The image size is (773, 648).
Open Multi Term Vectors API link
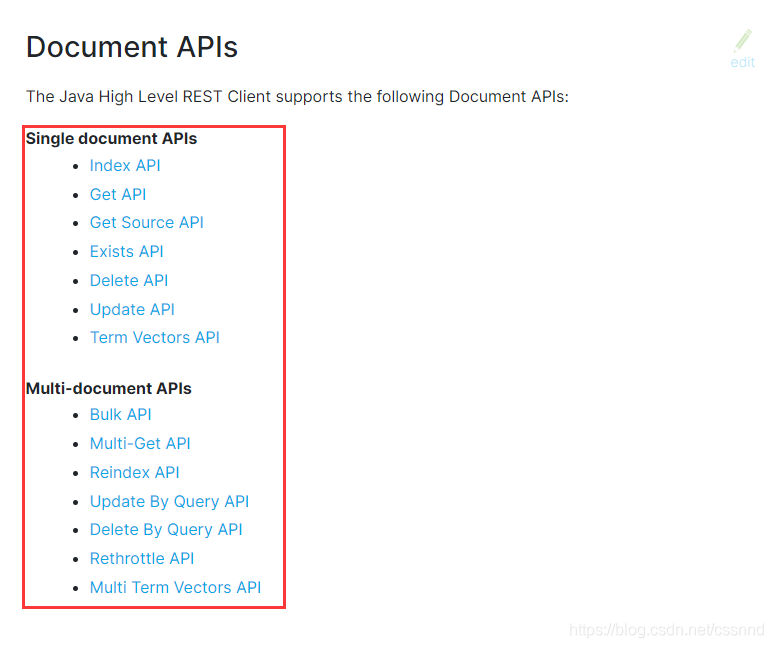[175, 587]
